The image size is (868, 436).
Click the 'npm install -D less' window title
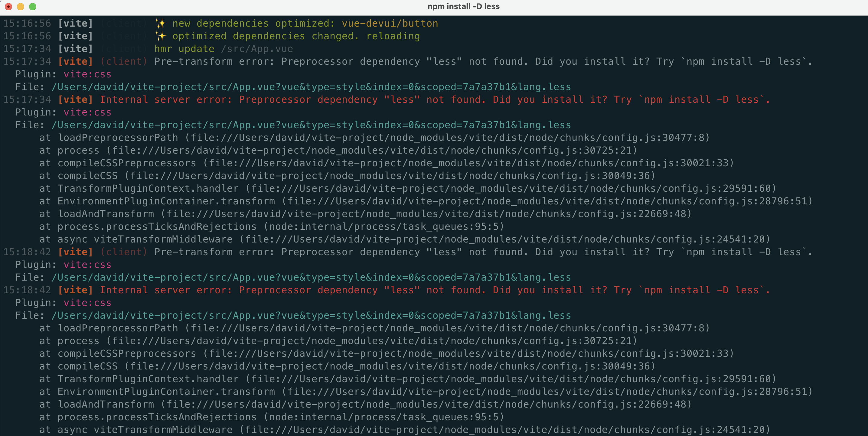(x=463, y=6)
